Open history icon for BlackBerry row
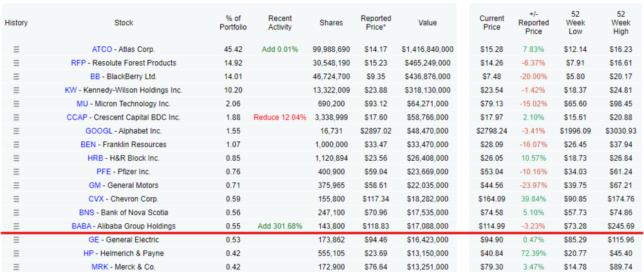 (16, 77)
